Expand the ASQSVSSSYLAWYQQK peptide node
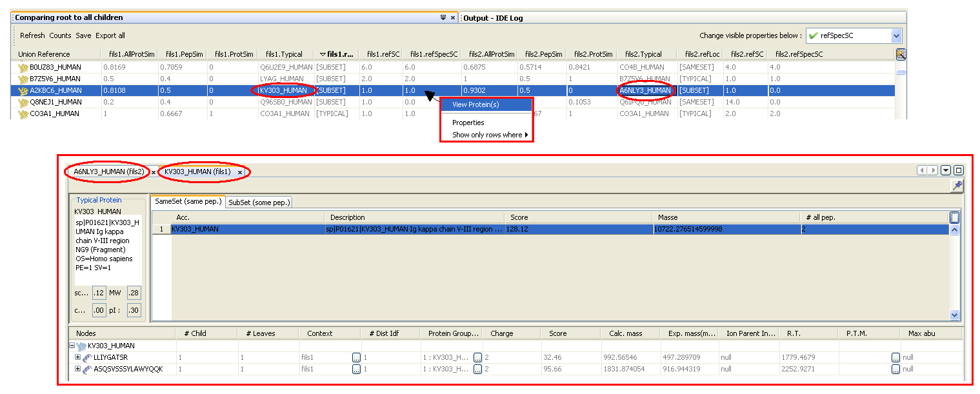Image resolution: width=980 pixels, height=394 pixels. [x=77, y=369]
